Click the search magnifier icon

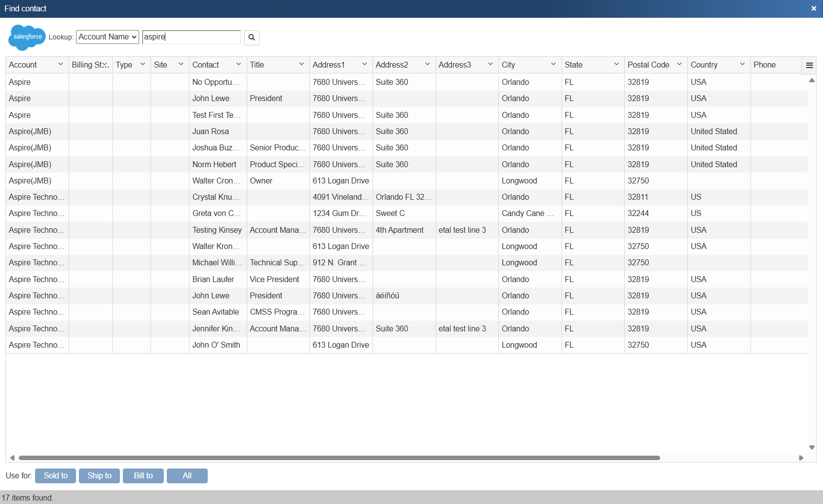[x=252, y=37]
